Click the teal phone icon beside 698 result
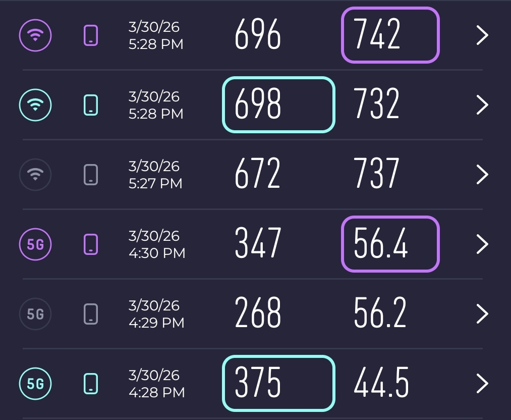The width and height of the screenshot is (511, 420). tap(91, 105)
